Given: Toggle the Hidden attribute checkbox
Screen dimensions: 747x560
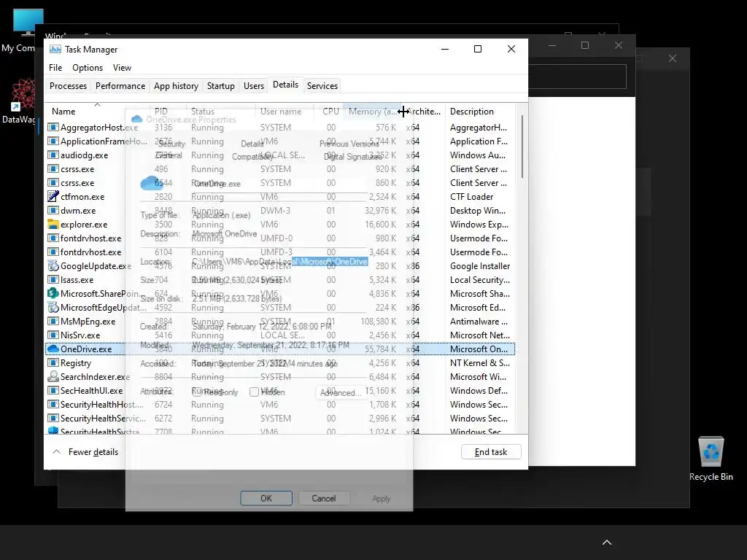Looking at the screenshot, I should pos(254,392).
